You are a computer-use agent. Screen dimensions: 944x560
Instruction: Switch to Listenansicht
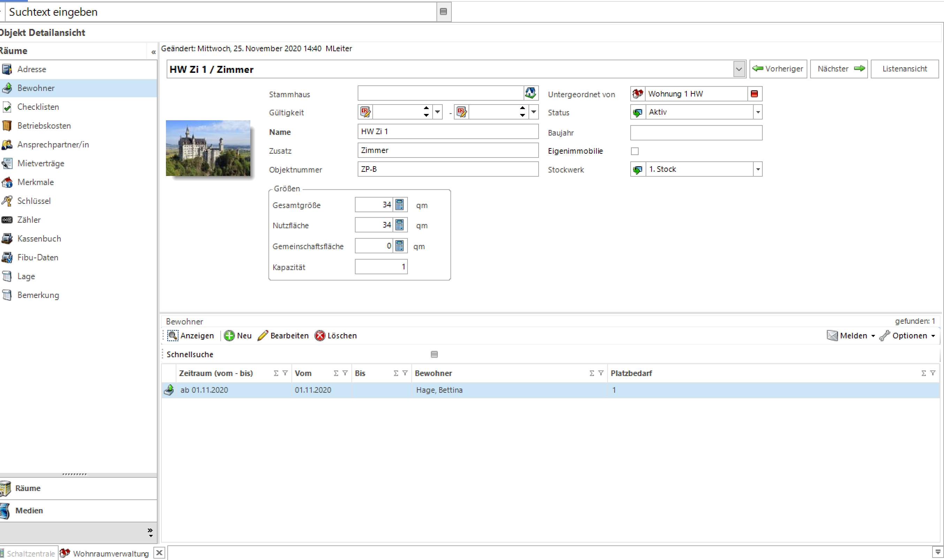click(904, 69)
